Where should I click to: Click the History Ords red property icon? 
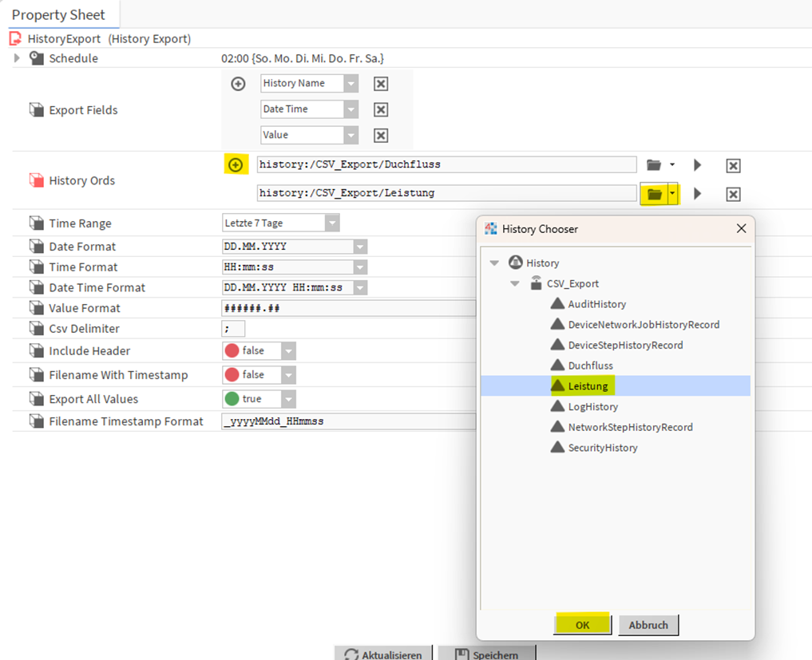pos(36,180)
